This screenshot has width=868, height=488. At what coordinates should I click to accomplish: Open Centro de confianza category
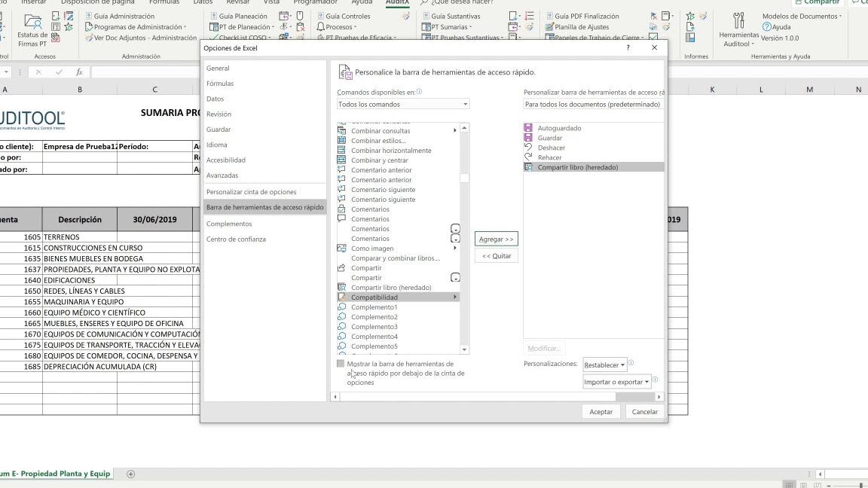click(264, 239)
